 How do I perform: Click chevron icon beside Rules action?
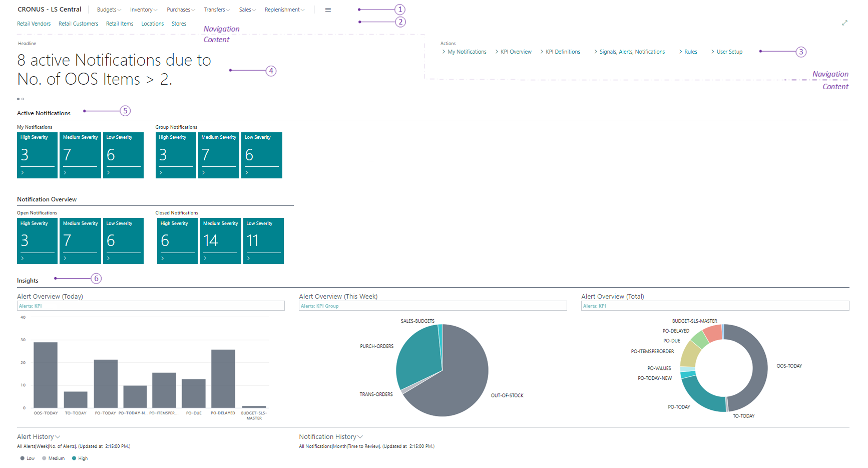(x=680, y=52)
